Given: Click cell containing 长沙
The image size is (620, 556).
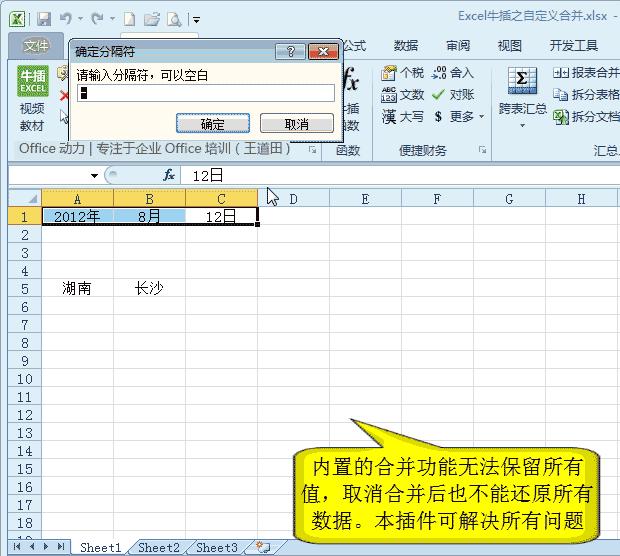Looking at the screenshot, I should click(149, 288).
